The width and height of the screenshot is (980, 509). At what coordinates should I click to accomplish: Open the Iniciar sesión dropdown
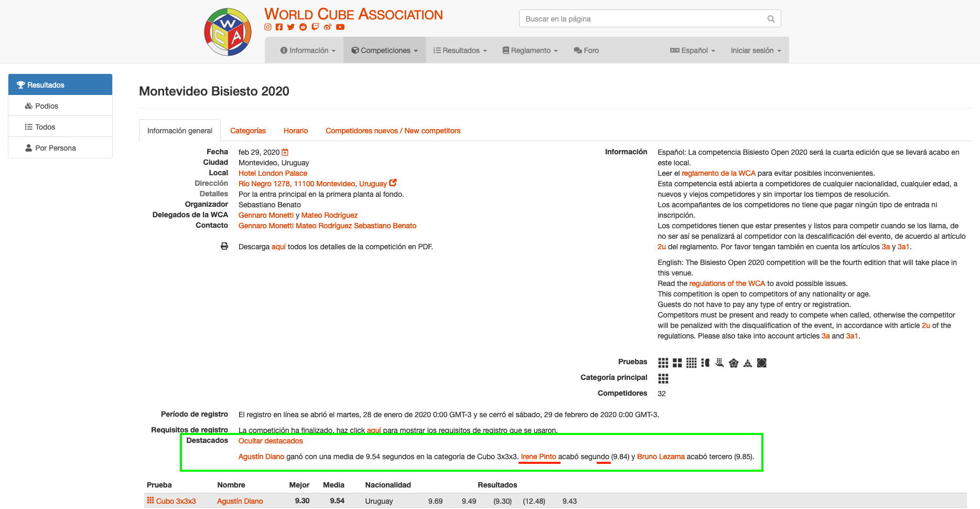[756, 50]
